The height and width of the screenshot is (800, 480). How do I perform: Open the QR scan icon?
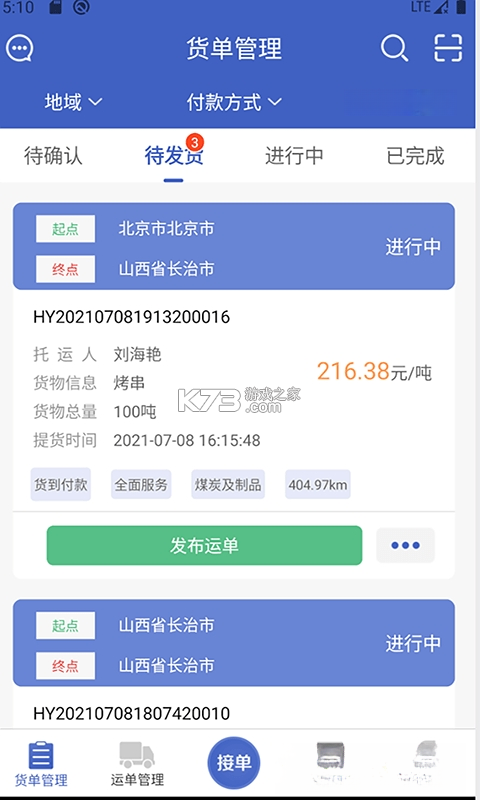pos(448,48)
